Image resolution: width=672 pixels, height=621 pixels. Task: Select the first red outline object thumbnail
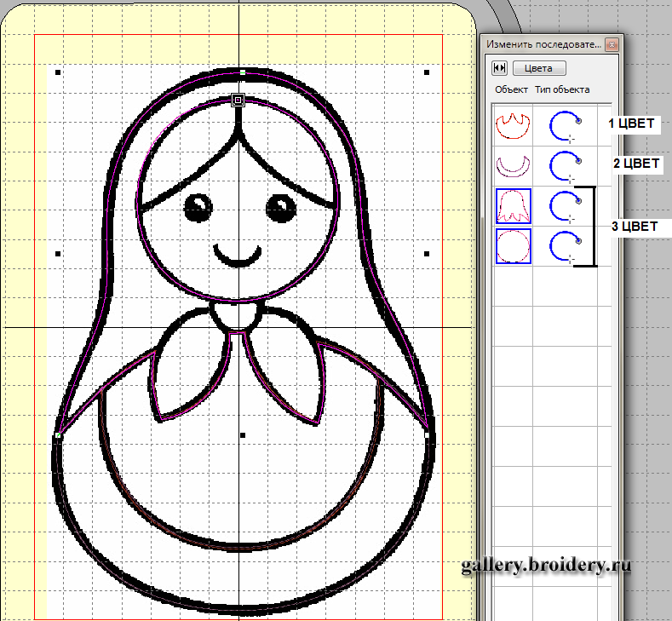[513, 125]
